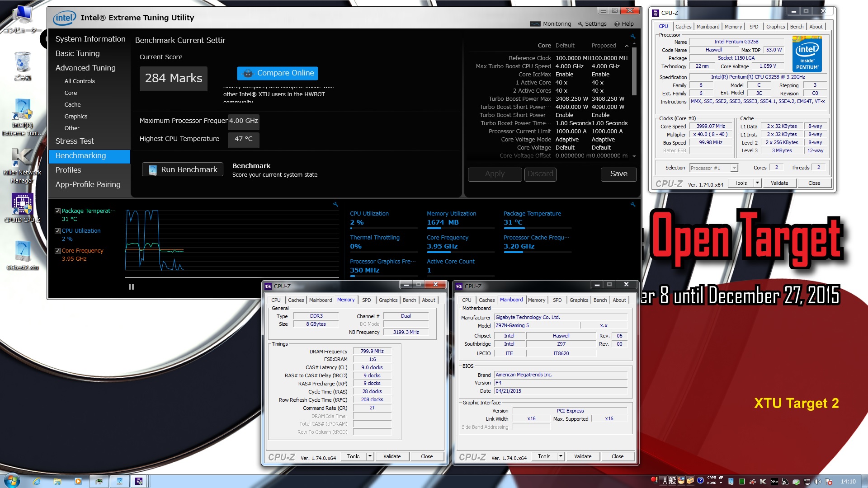Viewport: 868px width, 488px height.
Task: Select Cache under Advanced Tuning
Action: coord(72,105)
